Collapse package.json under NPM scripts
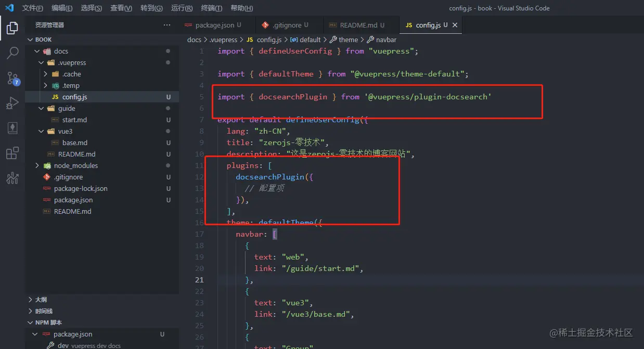The image size is (644, 349). click(35, 334)
